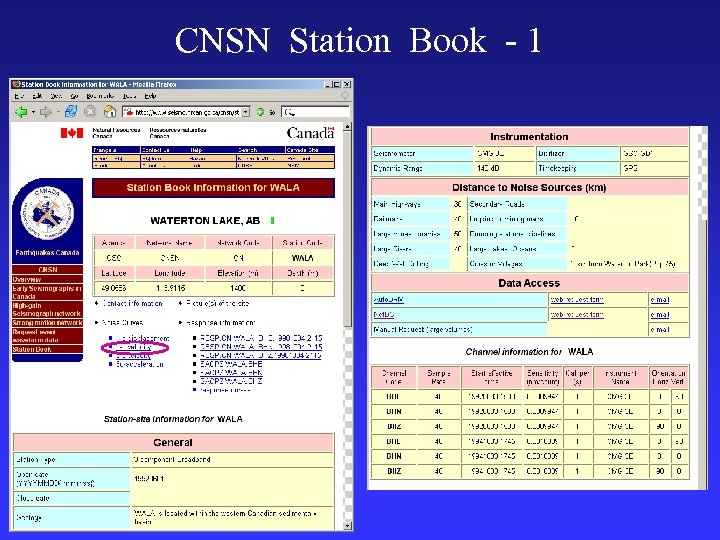Click the green Go button beside address bar
The width and height of the screenshot is (720, 540).
tap(260, 112)
